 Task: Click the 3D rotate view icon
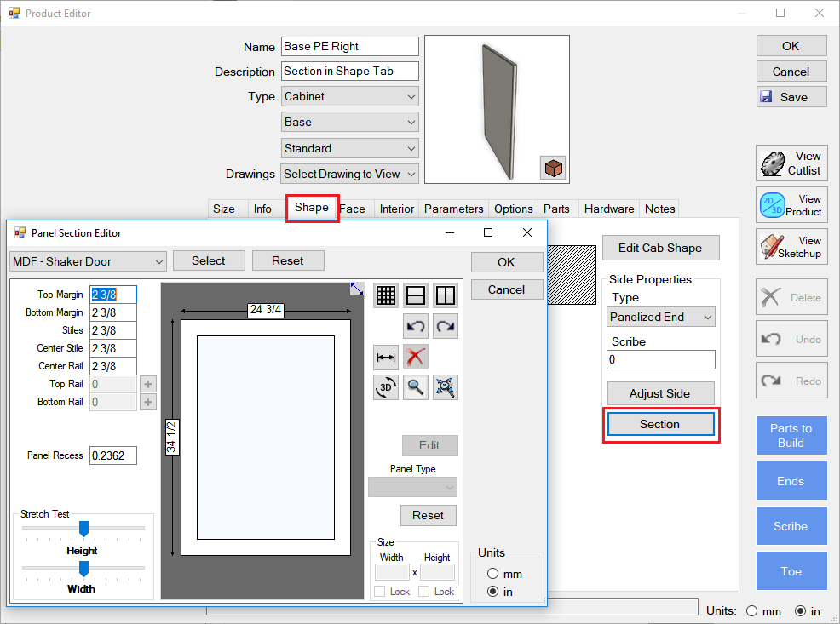[x=385, y=387]
